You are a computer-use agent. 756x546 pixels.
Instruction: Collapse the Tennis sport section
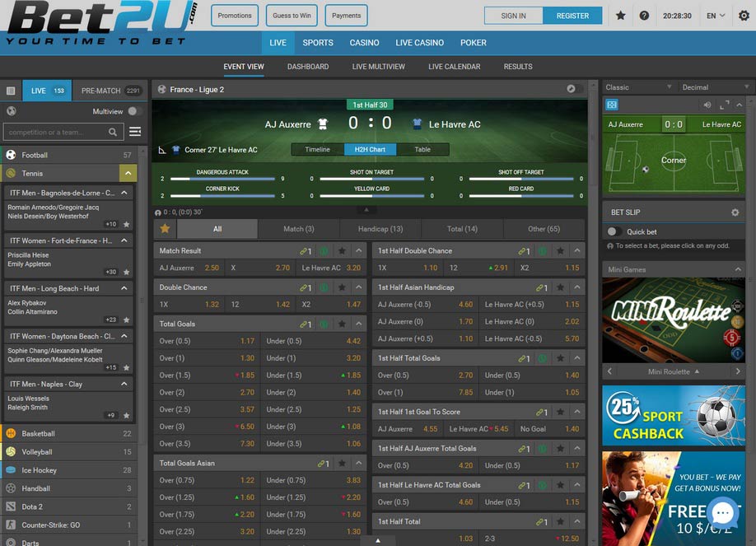pos(128,173)
